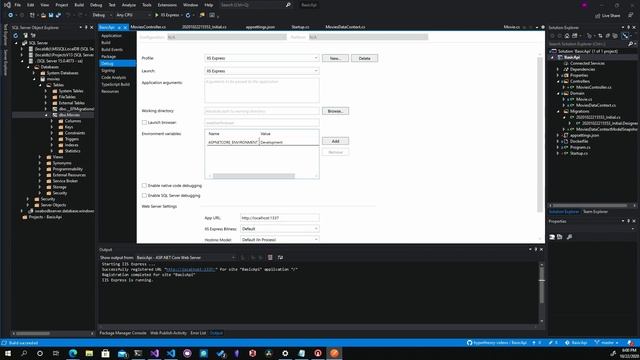640x360 pixels.
Task: Switch to the Startup.cs tab
Action: tap(300, 27)
